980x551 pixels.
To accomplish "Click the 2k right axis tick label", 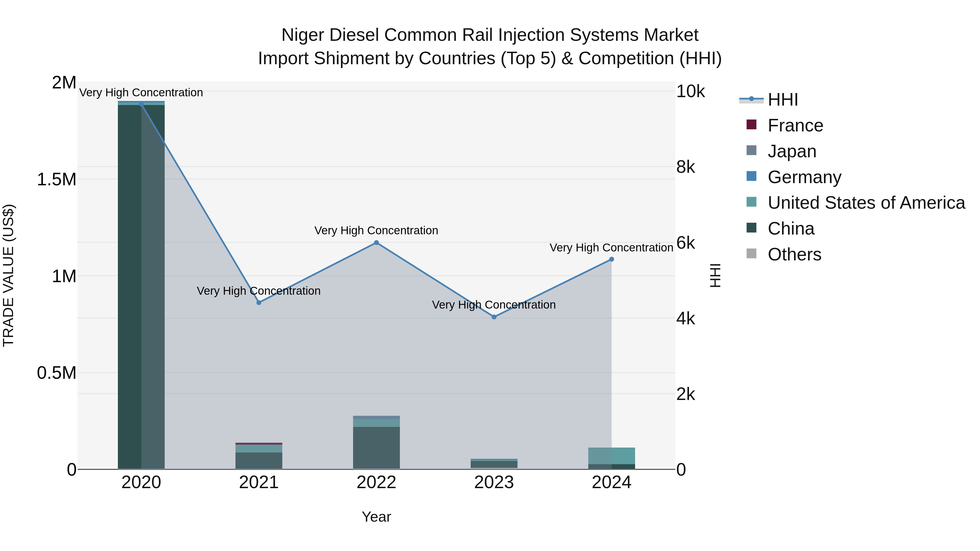I will click(685, 394).
